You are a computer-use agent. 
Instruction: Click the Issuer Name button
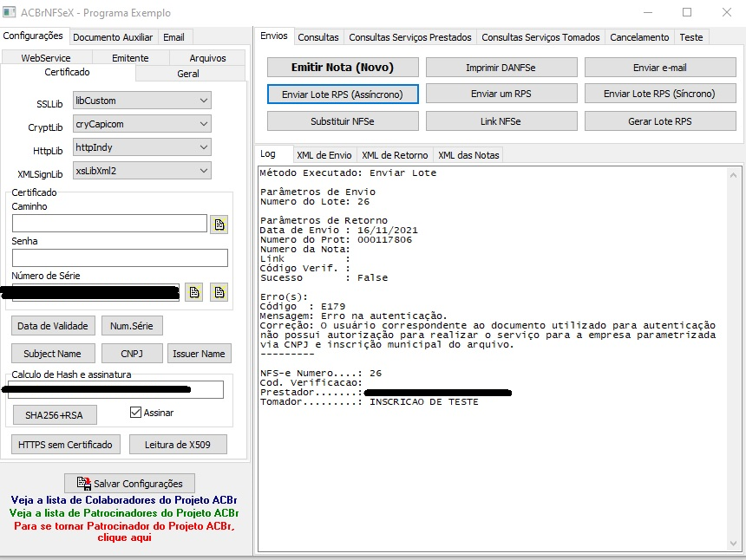pos(199,353)
